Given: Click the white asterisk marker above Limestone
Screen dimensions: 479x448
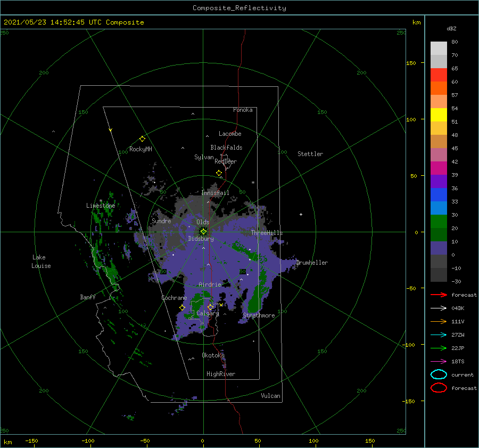Looking at the screenshot, I should (x=101, y=201).
